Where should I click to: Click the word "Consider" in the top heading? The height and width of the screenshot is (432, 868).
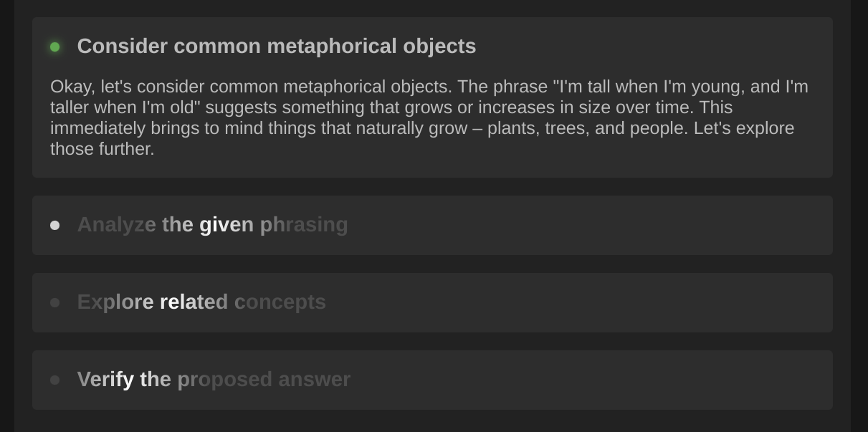(123, 46)
